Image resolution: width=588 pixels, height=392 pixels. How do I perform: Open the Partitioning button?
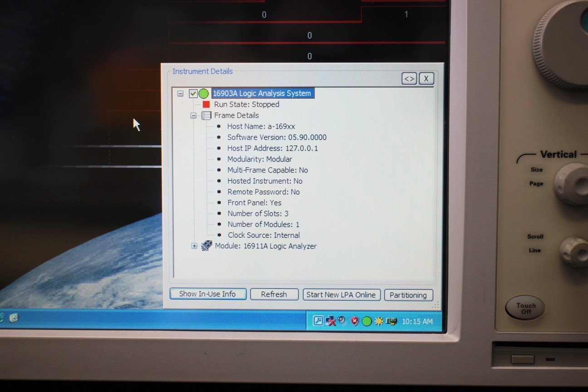(408, 295)
